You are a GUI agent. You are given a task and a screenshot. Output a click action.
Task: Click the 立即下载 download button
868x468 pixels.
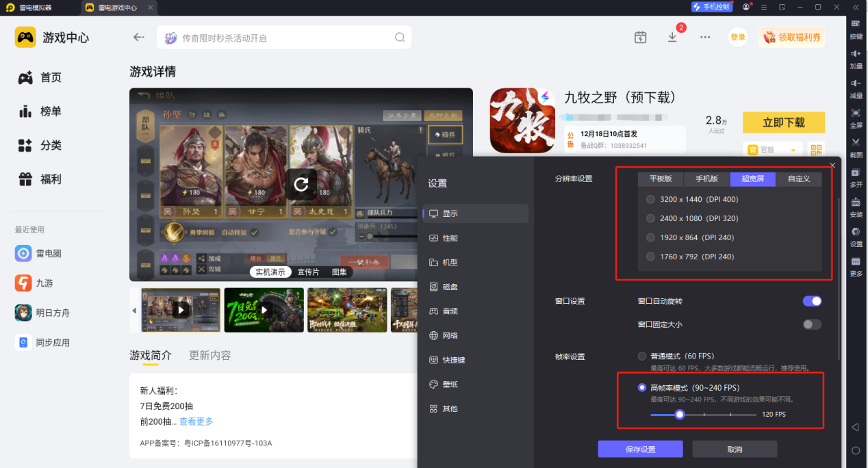(x=784, y=122)
